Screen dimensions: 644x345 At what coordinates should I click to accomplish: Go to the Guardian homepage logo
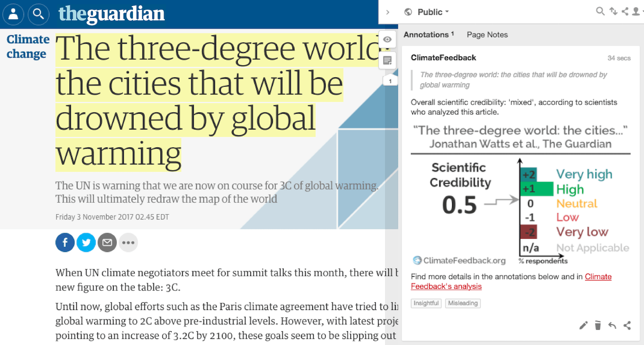pos(111,14)
